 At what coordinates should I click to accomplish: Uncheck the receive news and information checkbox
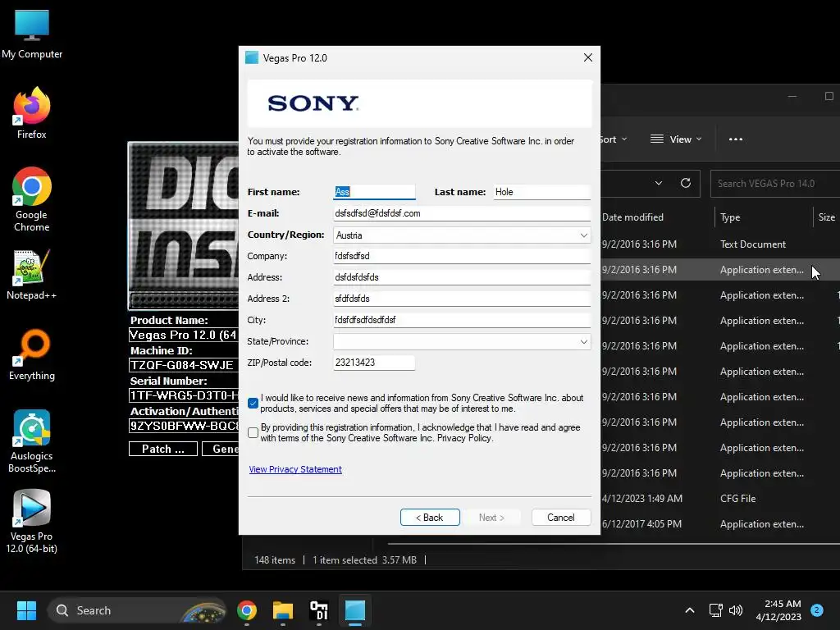253,403
